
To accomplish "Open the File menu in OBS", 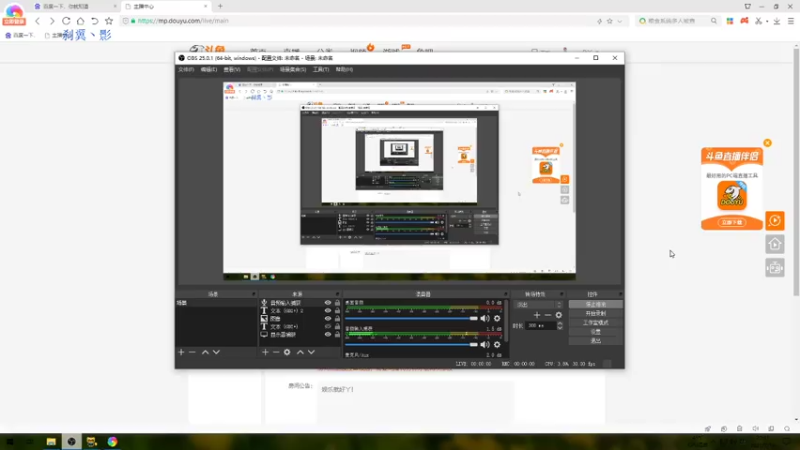I will coord(186,69).
